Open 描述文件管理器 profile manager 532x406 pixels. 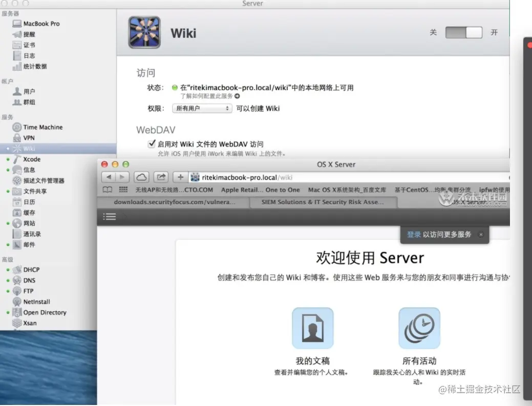(x=38, y=180)
